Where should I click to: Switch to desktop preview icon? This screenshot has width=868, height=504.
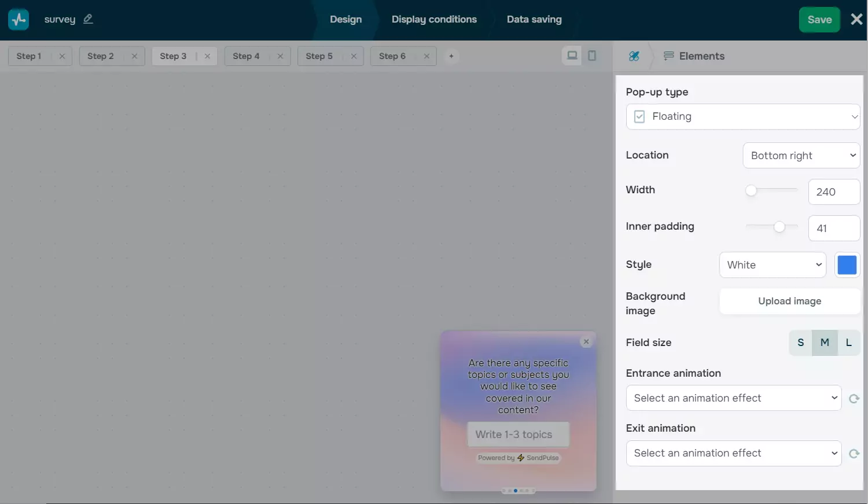click(572, 56)
